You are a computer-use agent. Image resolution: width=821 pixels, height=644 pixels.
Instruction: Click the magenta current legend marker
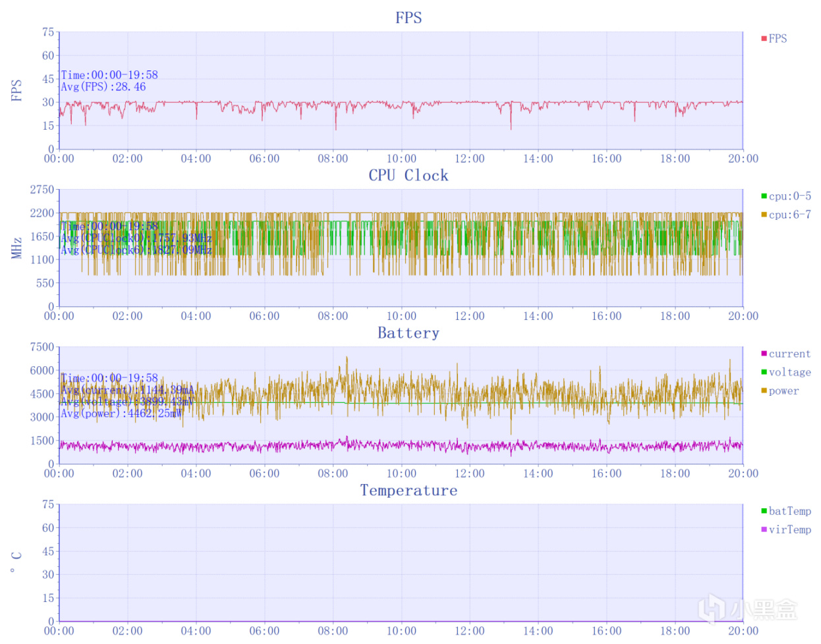point(764,354)
